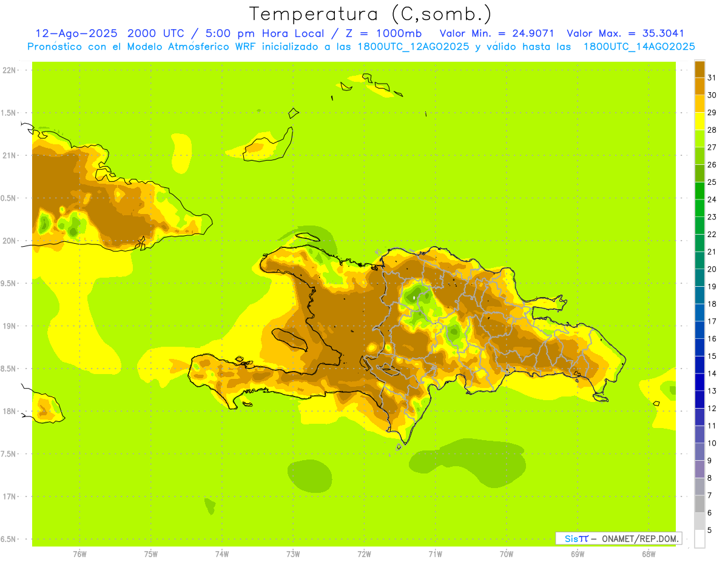Select the colorbar value label '18'
This screenshot has height=562, width=728.
pos(712,304)
